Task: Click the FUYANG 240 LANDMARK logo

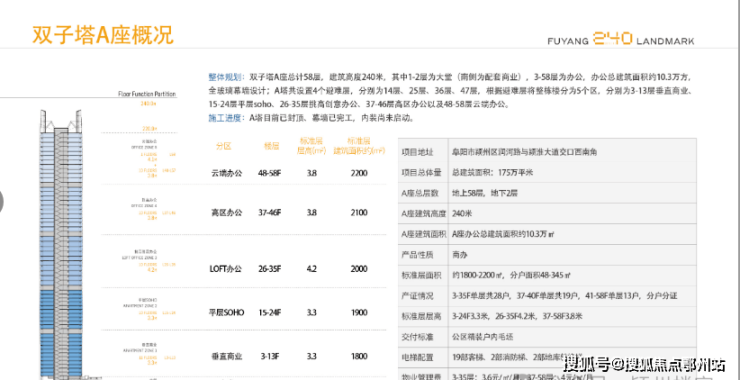Action: [x=621, y=39]
